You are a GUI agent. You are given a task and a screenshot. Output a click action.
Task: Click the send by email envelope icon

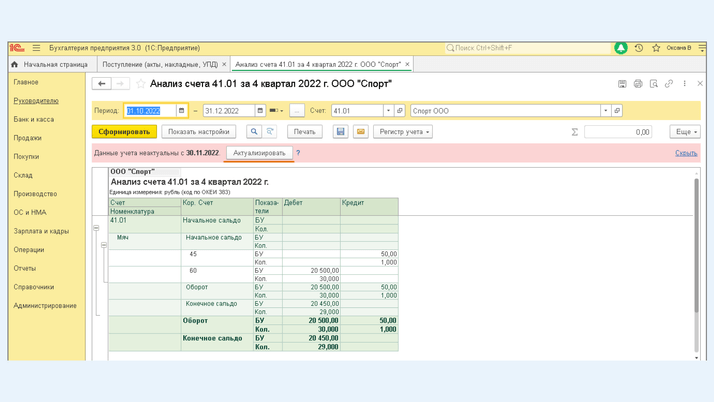click(x=361, y=132)
